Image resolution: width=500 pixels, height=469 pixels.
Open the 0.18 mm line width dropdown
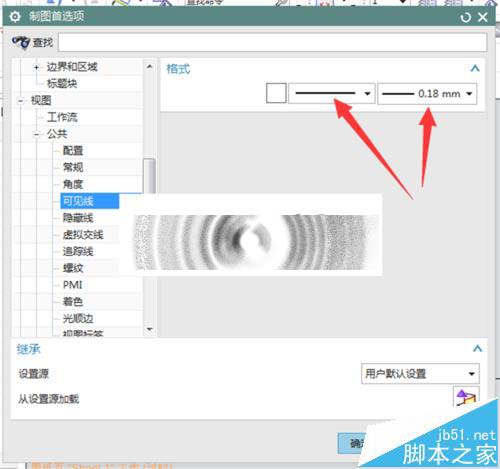tap(427, 94)
